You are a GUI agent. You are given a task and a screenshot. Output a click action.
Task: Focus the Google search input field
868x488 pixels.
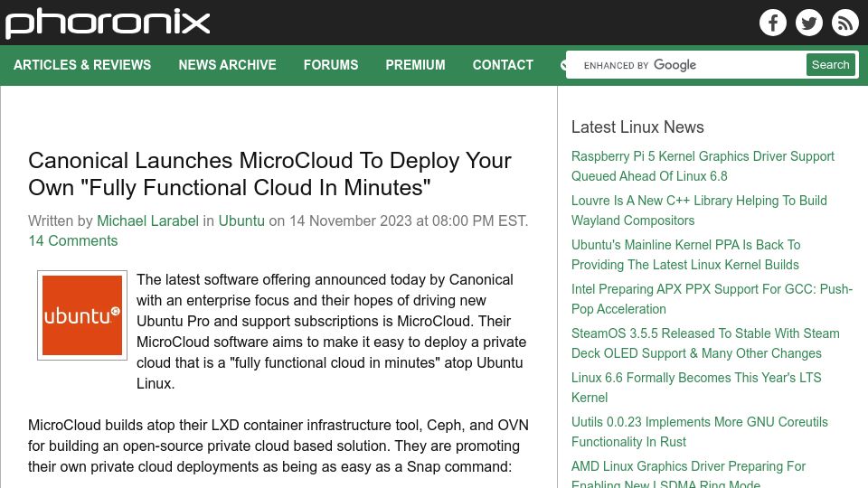coord(686,65)
